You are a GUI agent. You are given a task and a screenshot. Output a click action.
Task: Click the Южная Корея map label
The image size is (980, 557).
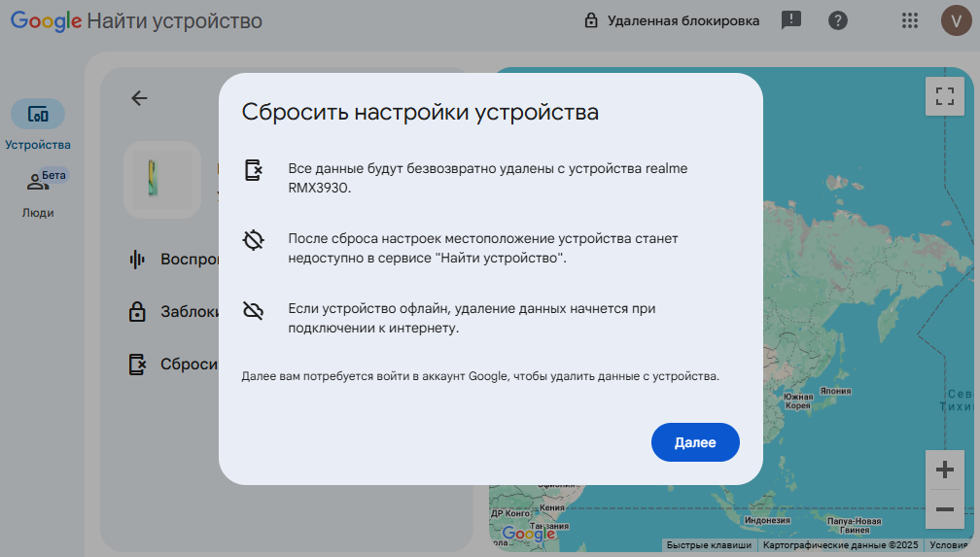pyautogui.click(x=798, y=401)
